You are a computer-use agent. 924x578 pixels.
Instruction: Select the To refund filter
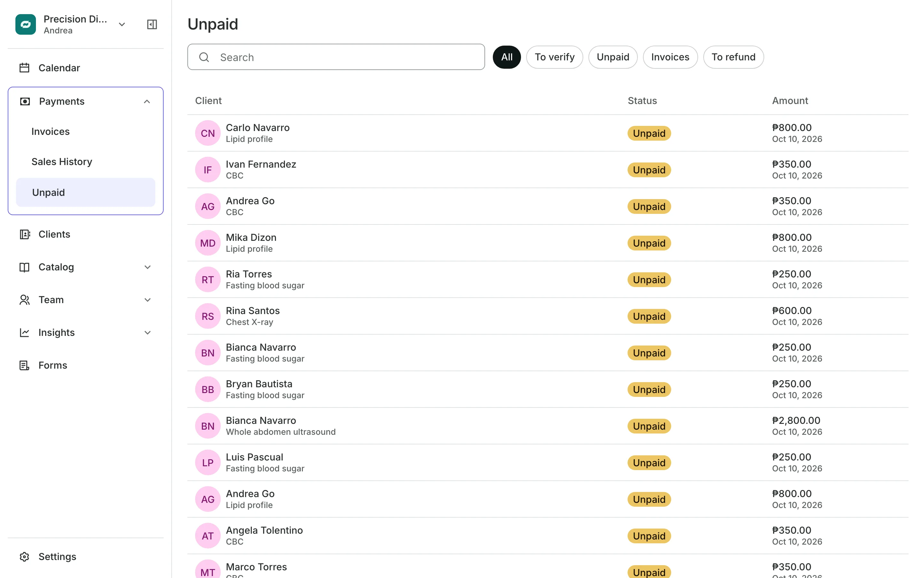[x=733, y=57]
